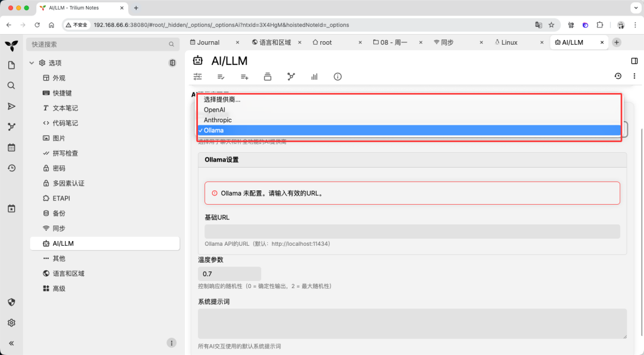Click the protected session shield icon

click(x=11, y=302)
